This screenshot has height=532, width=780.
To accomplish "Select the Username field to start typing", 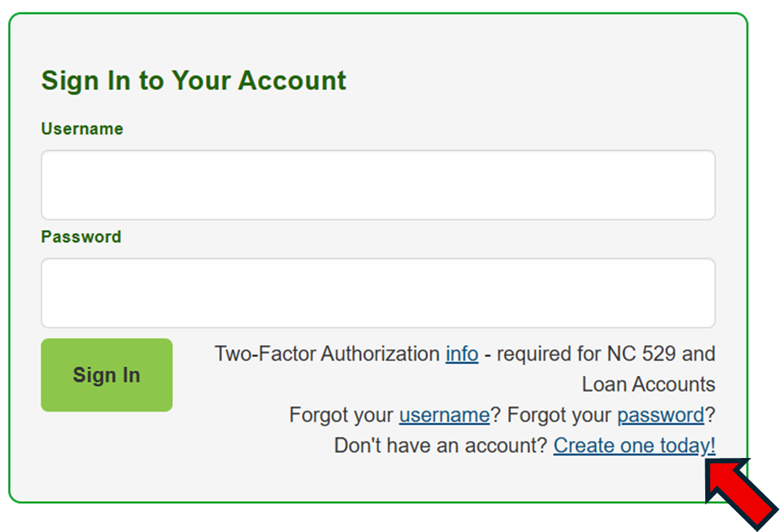I will tap(378, 185).
